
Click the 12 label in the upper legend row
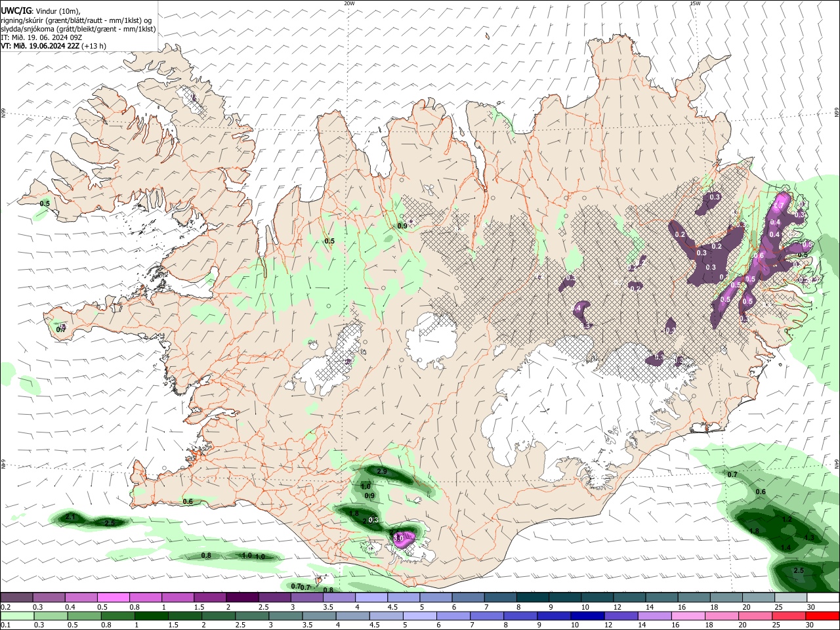tap(617, 607)
